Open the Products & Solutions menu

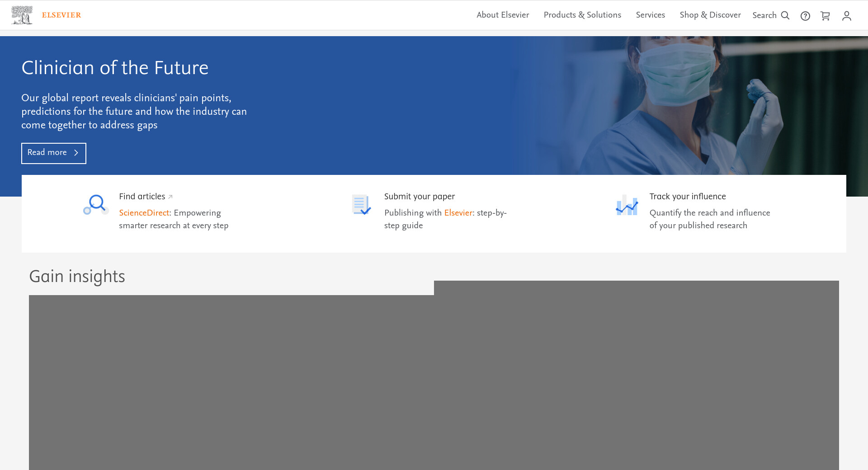[x=582, y=15]
